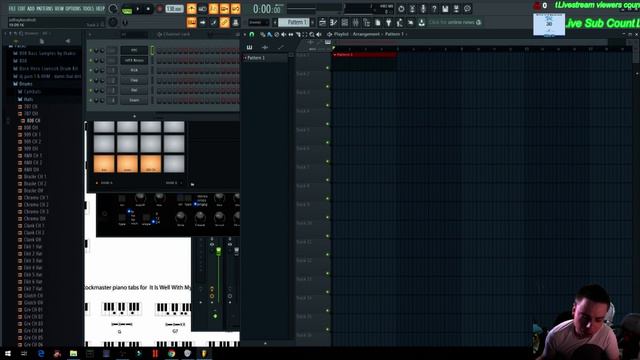Open the EDIT menu
Viewport: 640px width, 360px height.
[22, 9]
